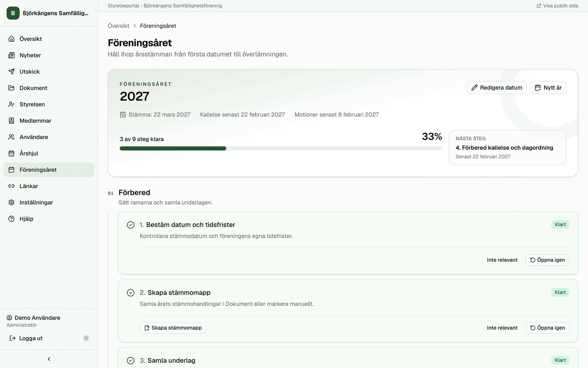This screenshot has height=368, width=588.
Task: Reopen step 1 with Öppna igen
Action: click(x=547, y=260)
